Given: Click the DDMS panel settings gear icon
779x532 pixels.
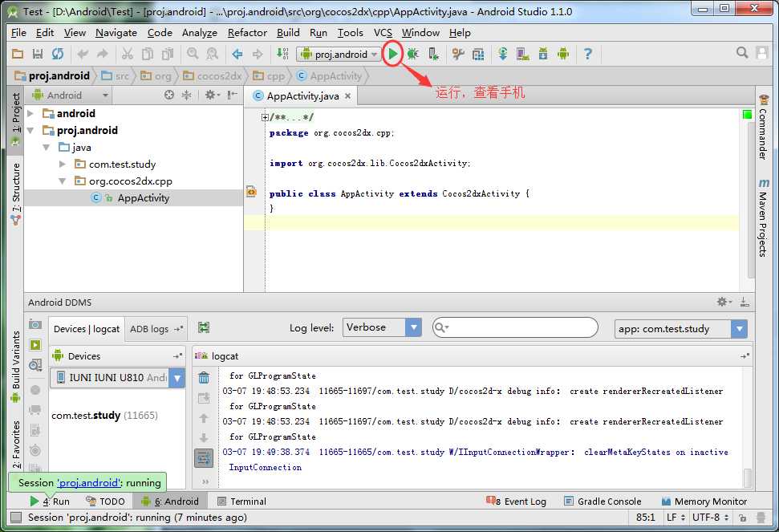Looking at the screenshot, I should pyautogui.click(x=724, y=302).
